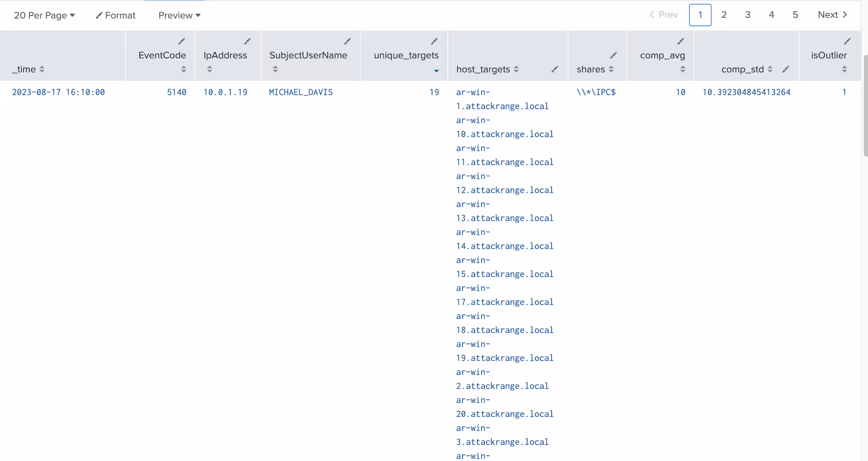Open the 20 Per Page dropdown
The width and height of the screenshot is (868, 461).
point(44,15)
